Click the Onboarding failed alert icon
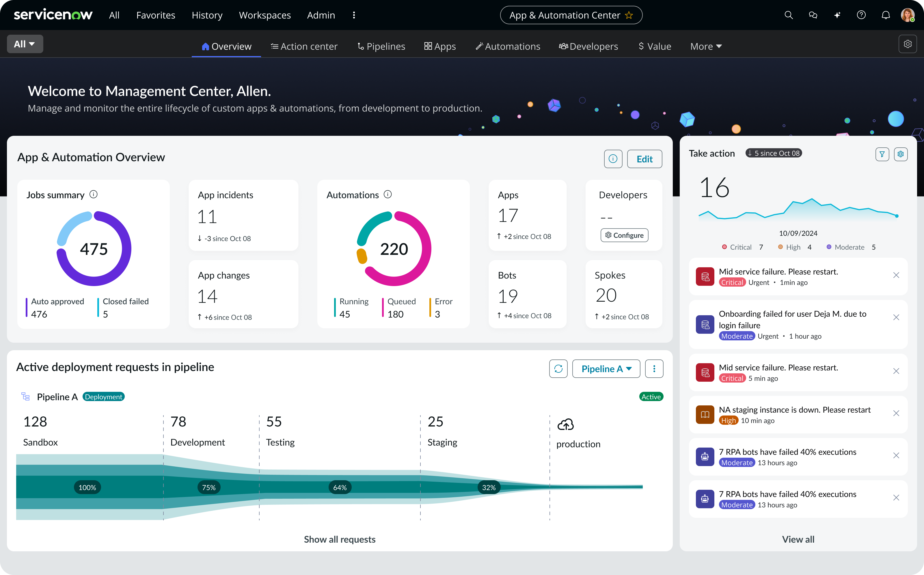Screen dimensions: 924x575 (705, 324)
